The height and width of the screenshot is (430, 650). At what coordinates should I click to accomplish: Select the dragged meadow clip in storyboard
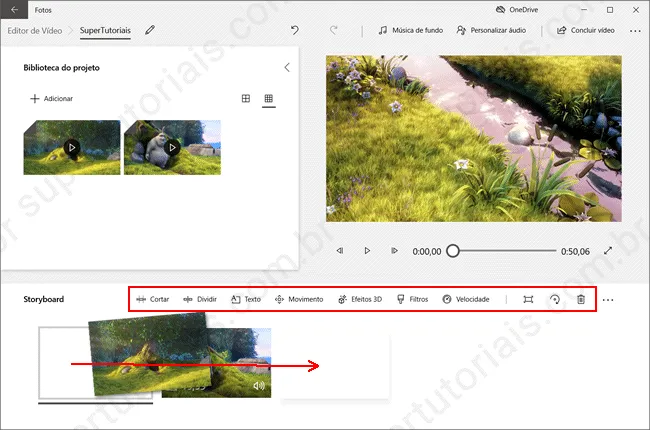(x=151, y=353)
